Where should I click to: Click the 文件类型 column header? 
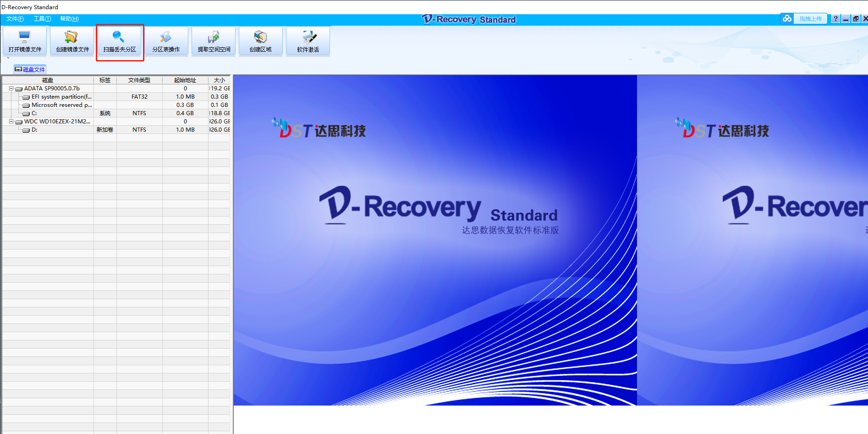(x=139, y=80)
